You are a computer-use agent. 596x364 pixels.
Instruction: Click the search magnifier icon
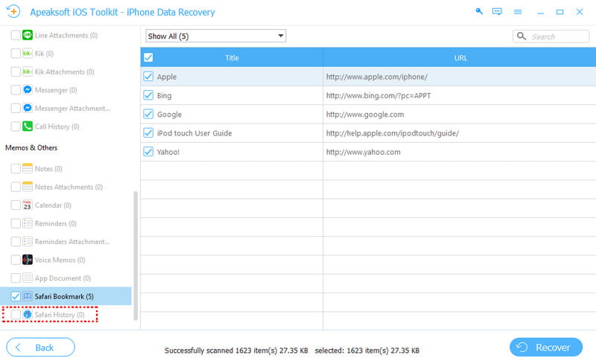521,36
